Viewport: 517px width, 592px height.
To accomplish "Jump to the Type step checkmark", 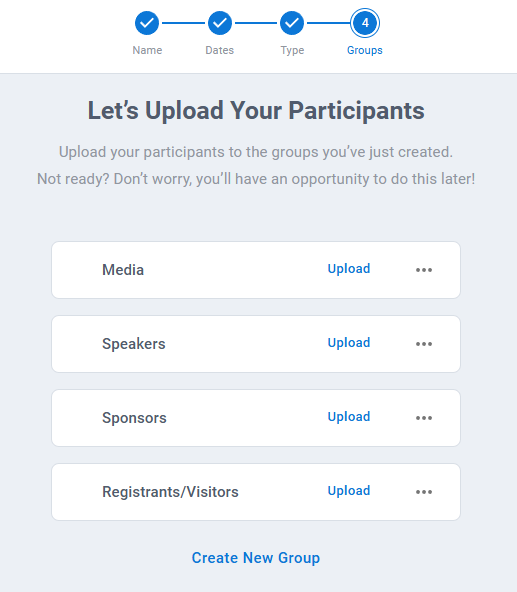I will pos(292,23).
